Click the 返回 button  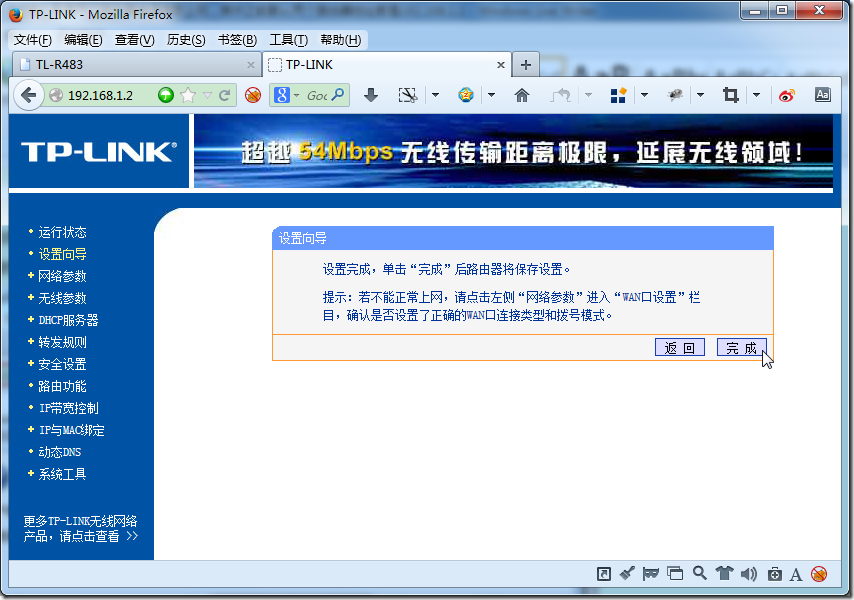coord(680,347)
